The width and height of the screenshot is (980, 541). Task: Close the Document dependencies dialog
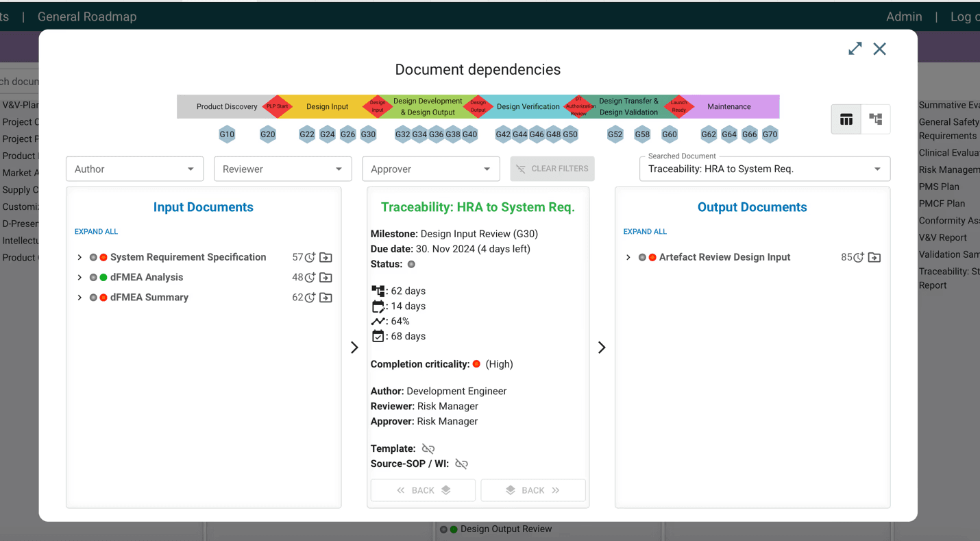tap(879, 49)
